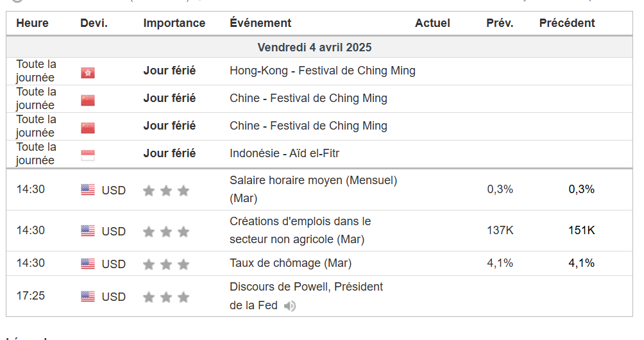Click the US flag in Powell speech row
This screenshot has height=340, width=644.
click(x=88, y=296)
